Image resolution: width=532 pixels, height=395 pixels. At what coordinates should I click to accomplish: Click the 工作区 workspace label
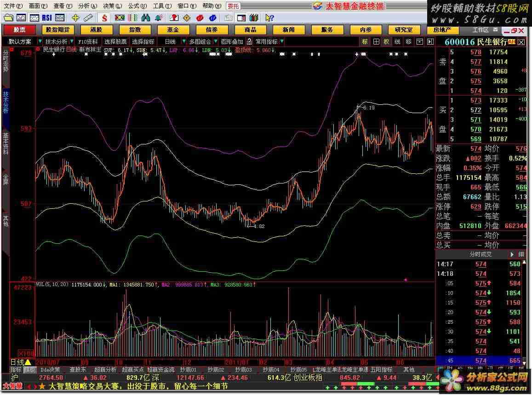(481, 30)
